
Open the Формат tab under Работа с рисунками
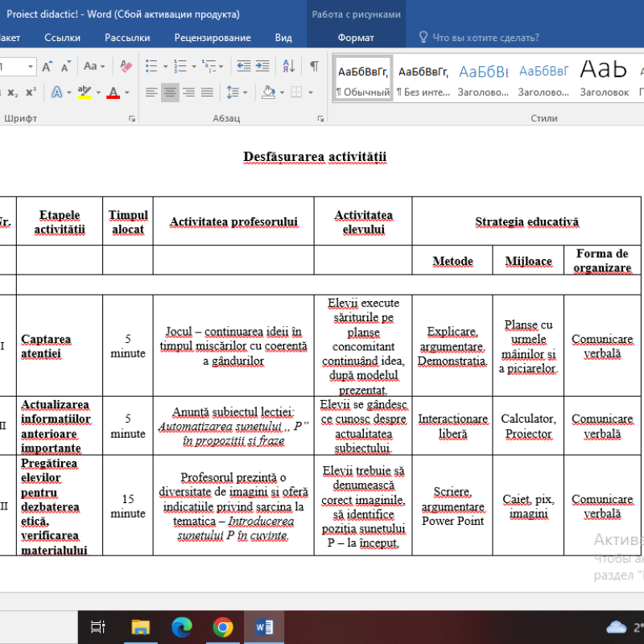click(x=355, y=37)
